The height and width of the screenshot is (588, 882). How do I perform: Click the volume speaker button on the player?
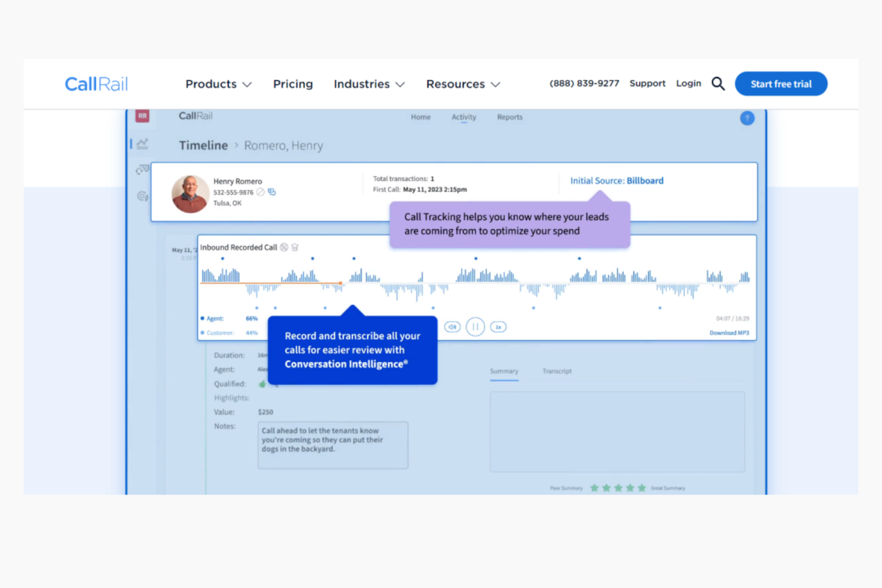coord(452,326)
